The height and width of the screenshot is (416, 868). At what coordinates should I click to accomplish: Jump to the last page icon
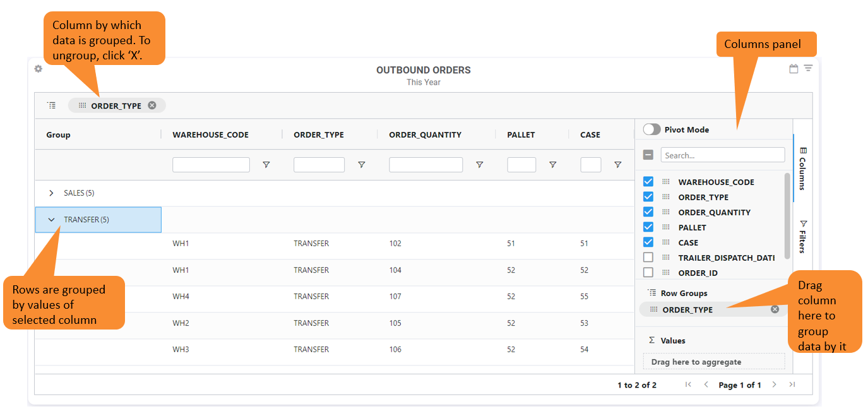coord(792,384)
